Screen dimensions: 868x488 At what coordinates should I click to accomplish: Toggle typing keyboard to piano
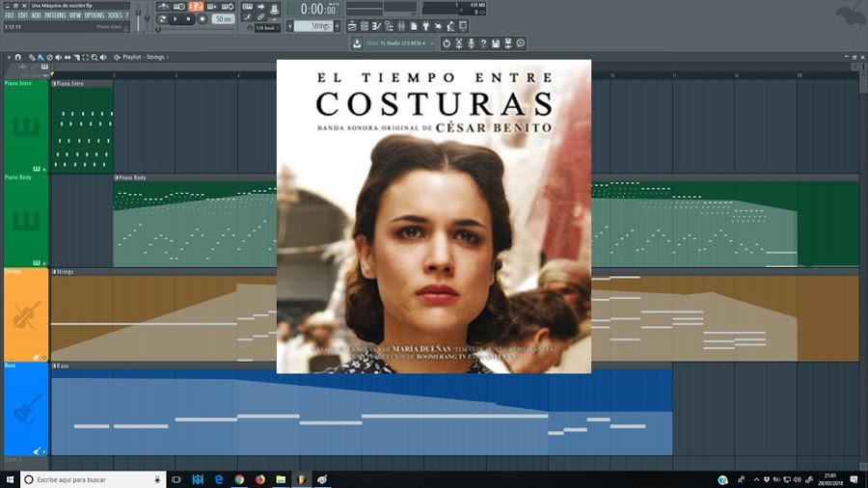pos(248,7)
